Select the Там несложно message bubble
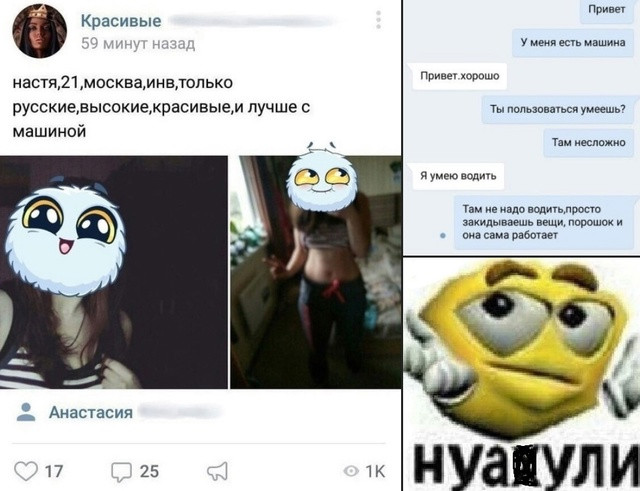This screenshot has width=640, height=491. point(589,142)
